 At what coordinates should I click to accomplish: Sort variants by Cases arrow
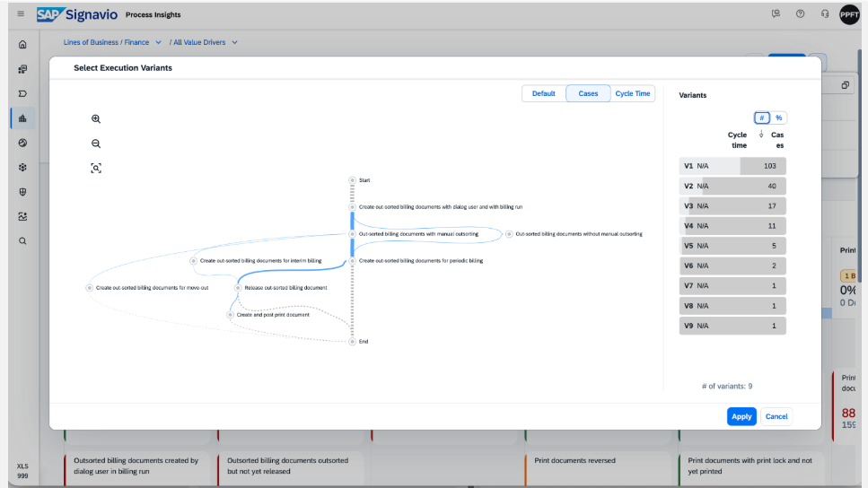(761, 135)
